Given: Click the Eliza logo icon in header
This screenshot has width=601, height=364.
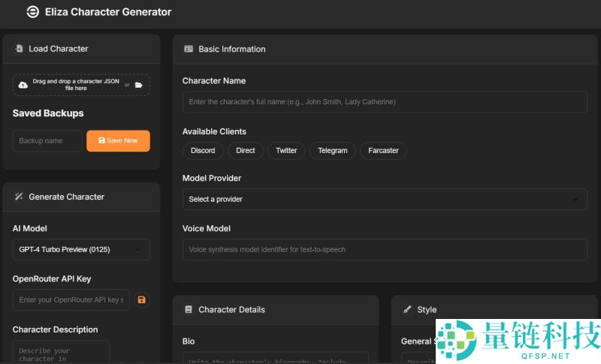Looking at the screenshot, I should 32,12.
